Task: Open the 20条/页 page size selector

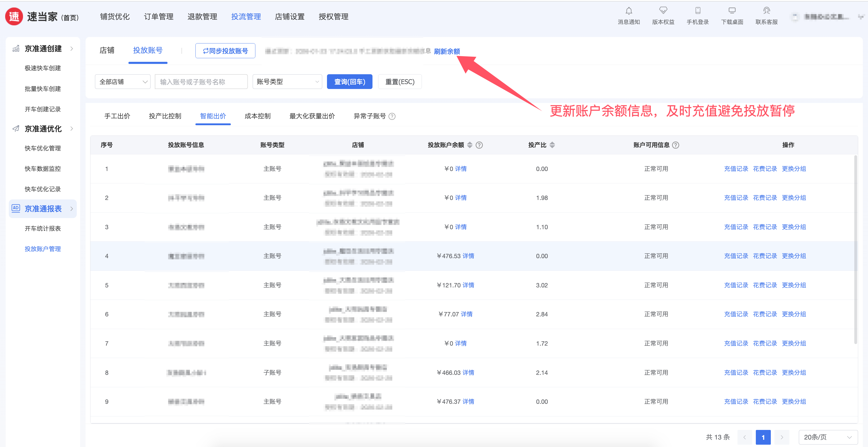Action: point(828,437)
